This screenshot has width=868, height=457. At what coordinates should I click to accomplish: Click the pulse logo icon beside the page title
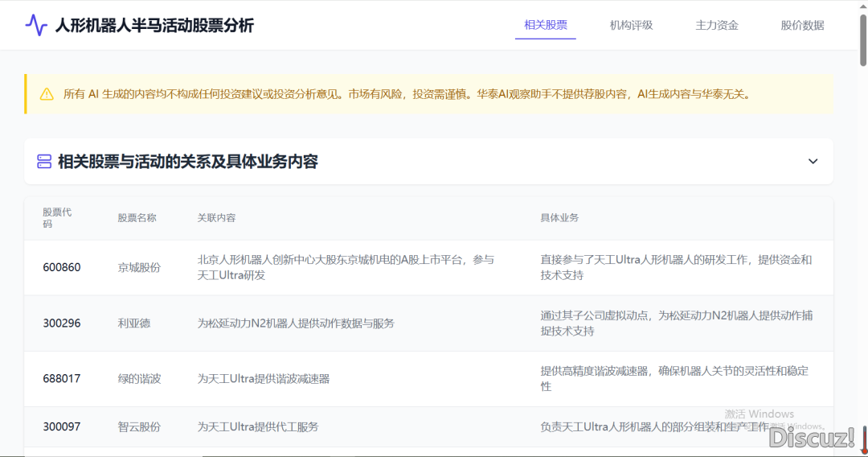(36, 25)
